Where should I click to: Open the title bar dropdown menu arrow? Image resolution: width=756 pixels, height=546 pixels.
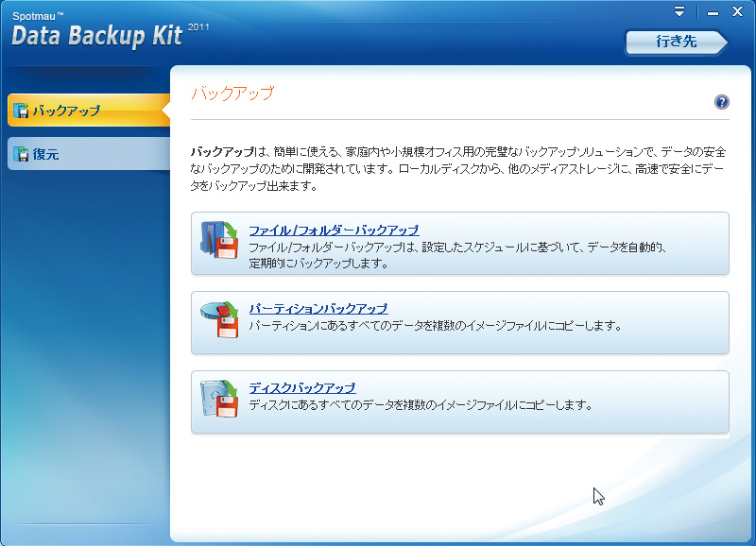click(x=679, y=11)
